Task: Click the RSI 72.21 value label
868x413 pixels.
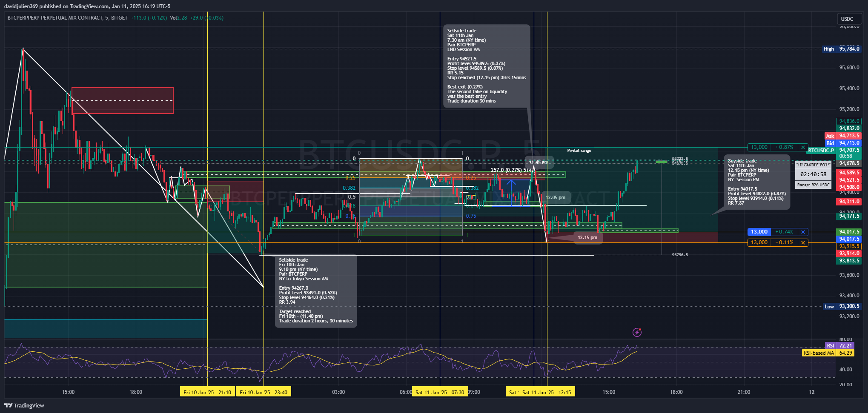Action: (x=839, y=346)
